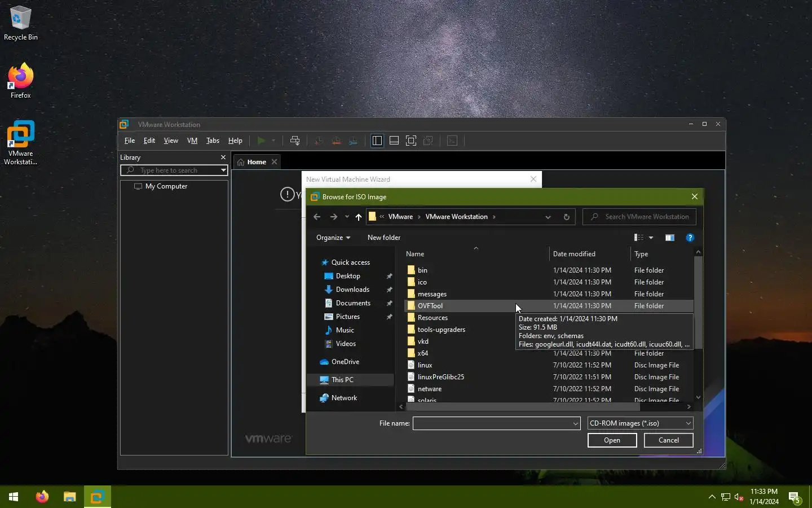
Task: Open the Tabs menu
Action: pyautogui.click(x=213, y=141)
